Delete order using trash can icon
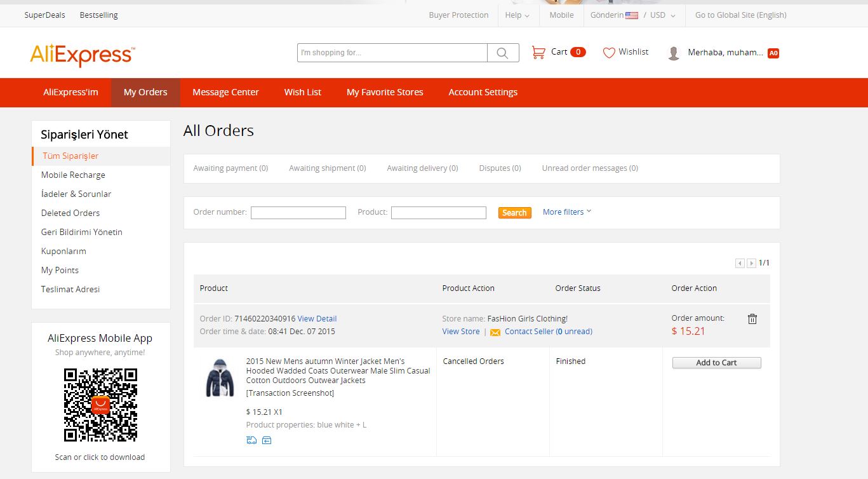Viewport: 868px width, 479px height. coord(752,319)
